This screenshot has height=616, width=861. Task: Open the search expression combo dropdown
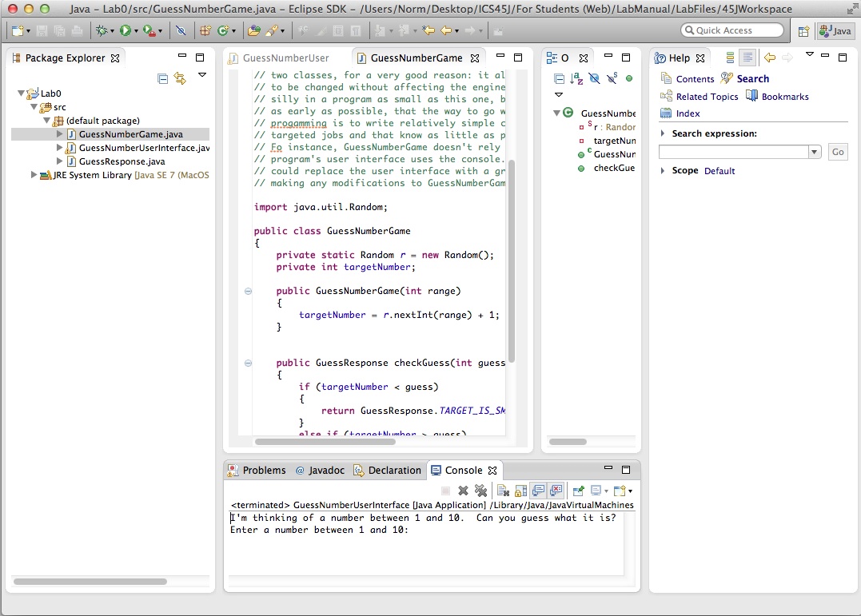pyautogui.click(x=815, y=152)
